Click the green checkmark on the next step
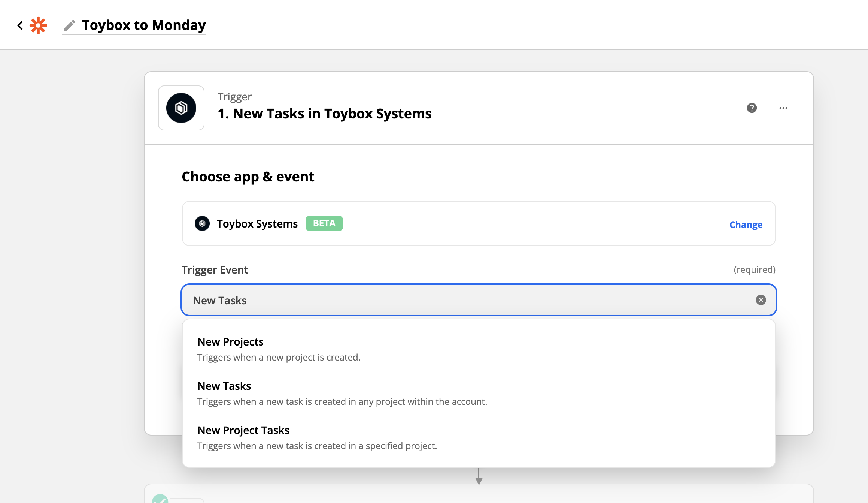 point(160,499)
